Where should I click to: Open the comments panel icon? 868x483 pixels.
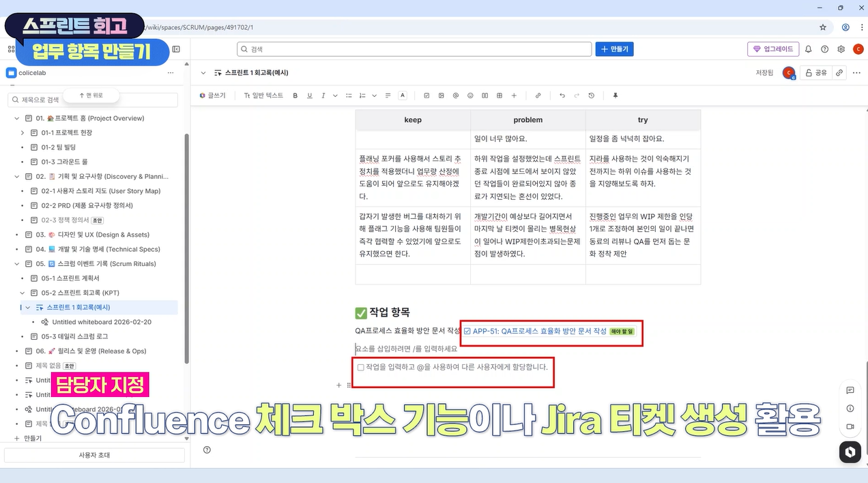click(850, 390)
